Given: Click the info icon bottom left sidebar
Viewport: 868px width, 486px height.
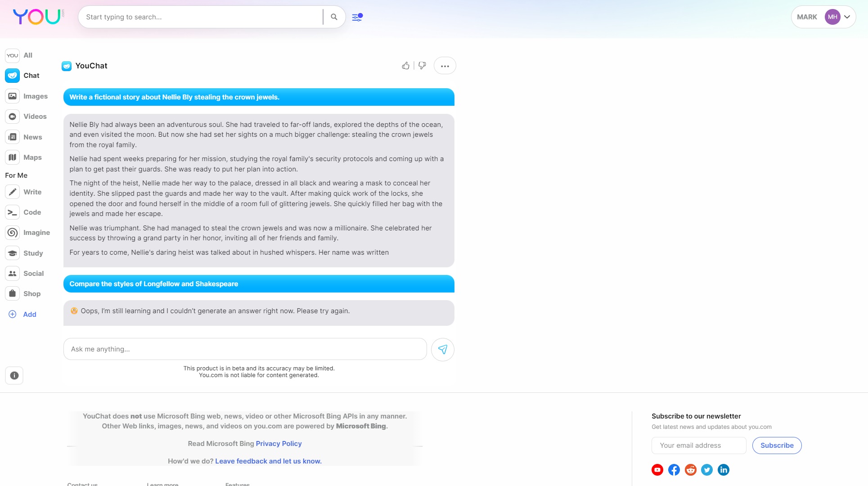Looking at the screenshot, I should coord(14,376).
